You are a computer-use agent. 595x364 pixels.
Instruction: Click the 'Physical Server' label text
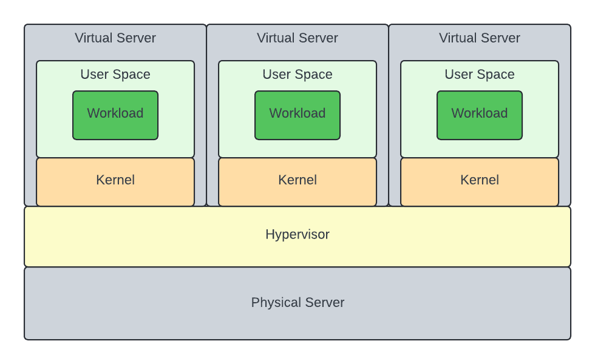tap(297, 303)
